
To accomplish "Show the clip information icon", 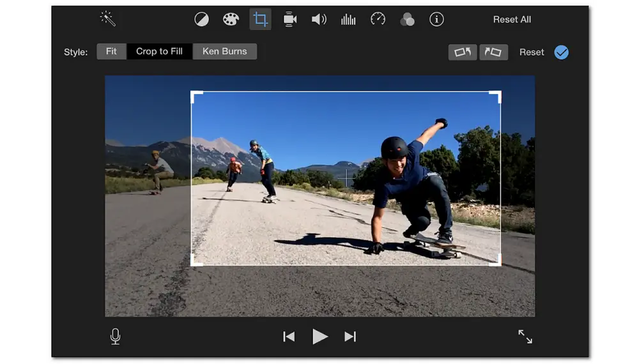I will (x=436, y=19).
